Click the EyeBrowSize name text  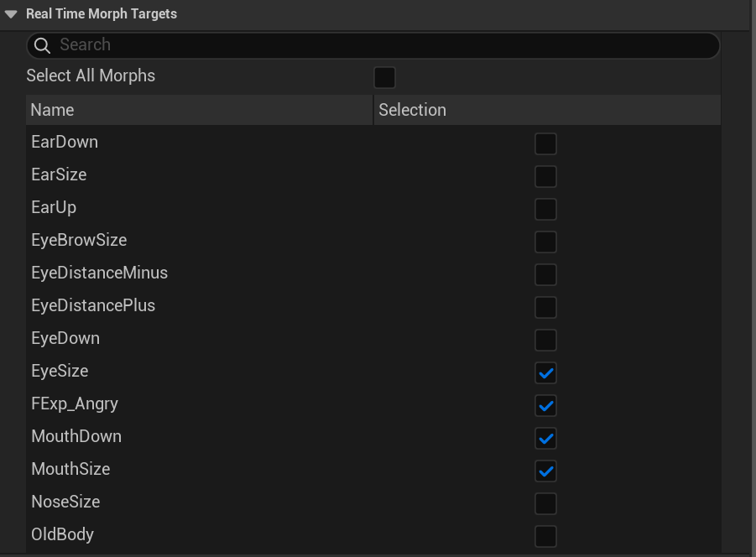click(79, 241)
